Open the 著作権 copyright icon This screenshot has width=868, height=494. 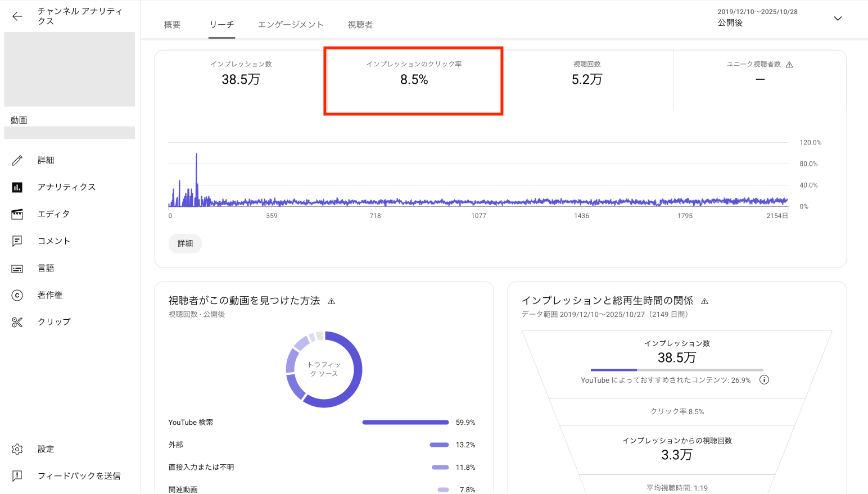point(17,295)
